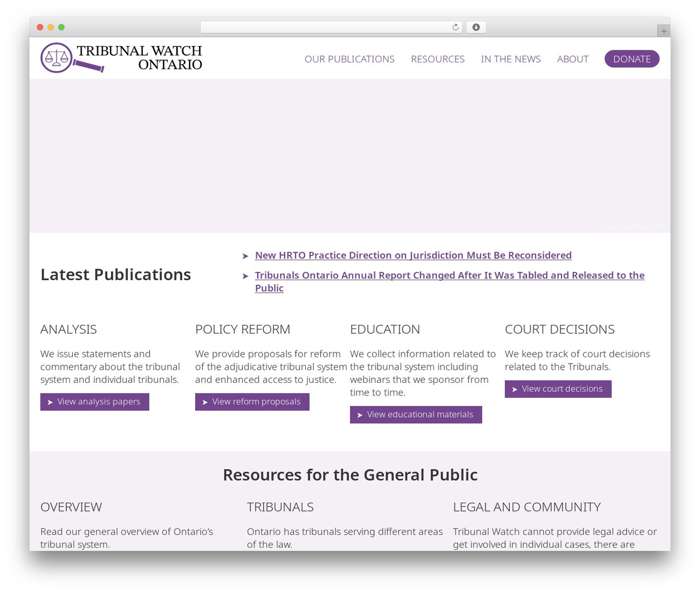
Task: View court decisions button
Action: (x=558, y=389)
